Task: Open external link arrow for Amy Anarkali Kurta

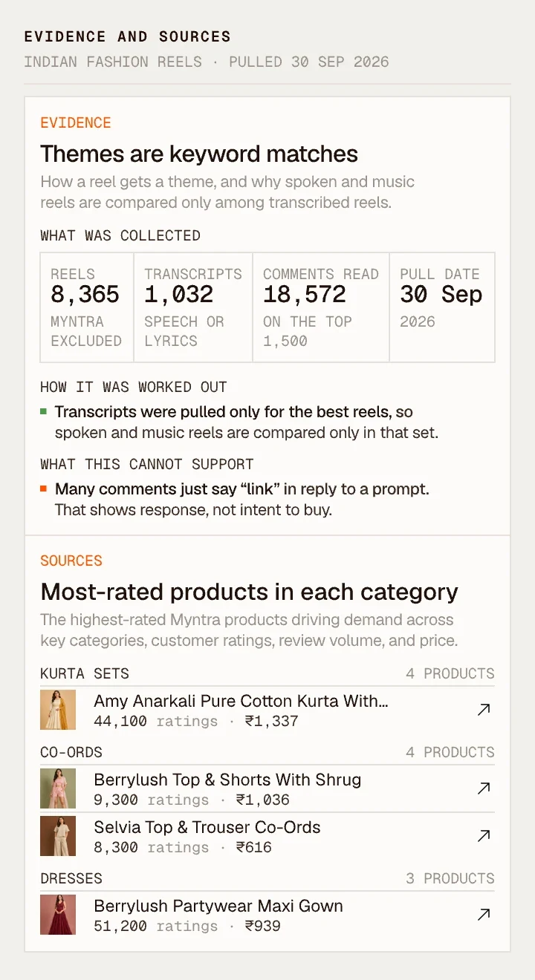Action: tap(484, 710)
